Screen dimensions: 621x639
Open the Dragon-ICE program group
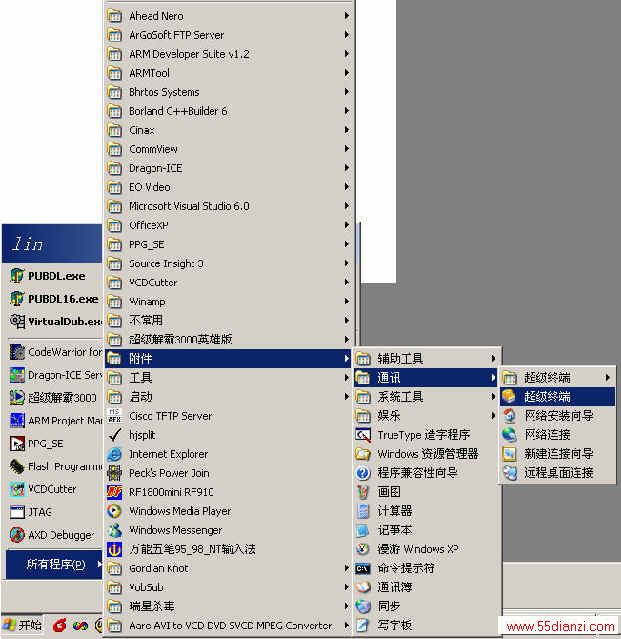pos(228,168)
